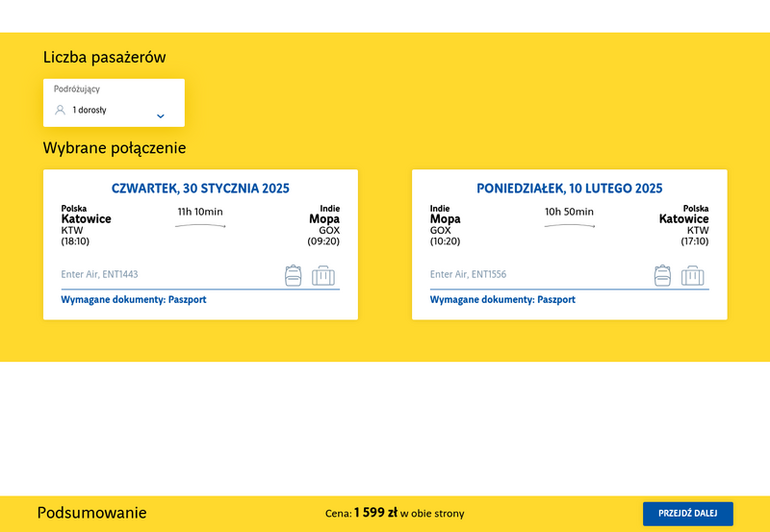Image resolution: width=770 pixels, height=532 pixels.
Task: Expand the passengers dropdown chevron
Action: tap(161, 116)
